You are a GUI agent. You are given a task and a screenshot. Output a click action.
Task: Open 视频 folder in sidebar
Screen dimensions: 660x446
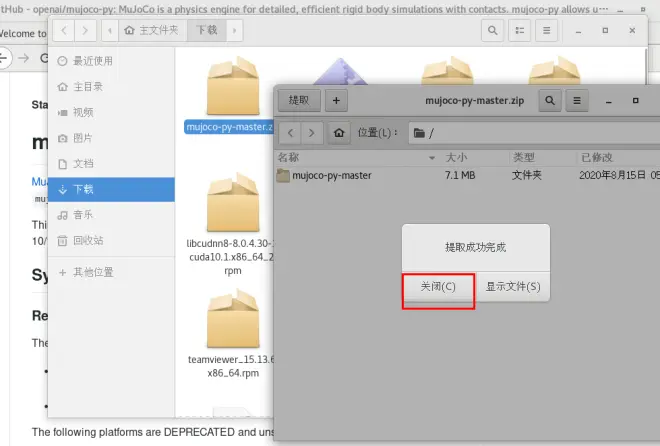pyautogui.click(x=112, y=112)
